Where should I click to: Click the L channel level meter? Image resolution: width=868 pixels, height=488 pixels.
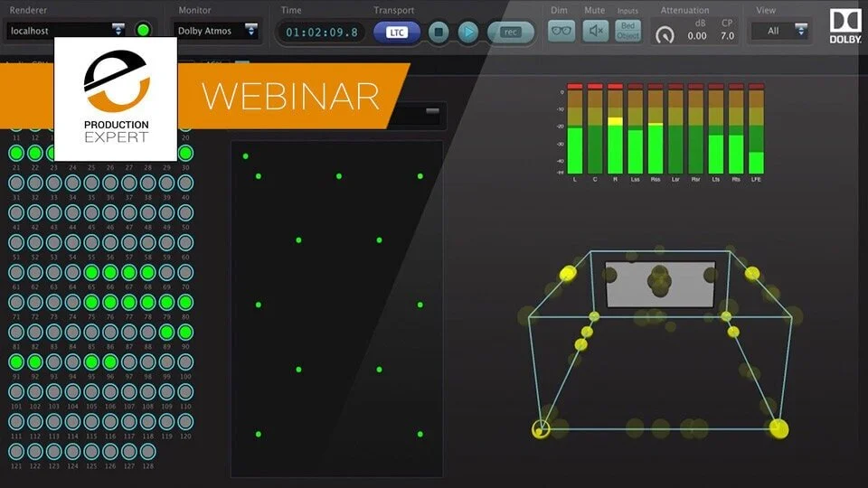(575, 129)
